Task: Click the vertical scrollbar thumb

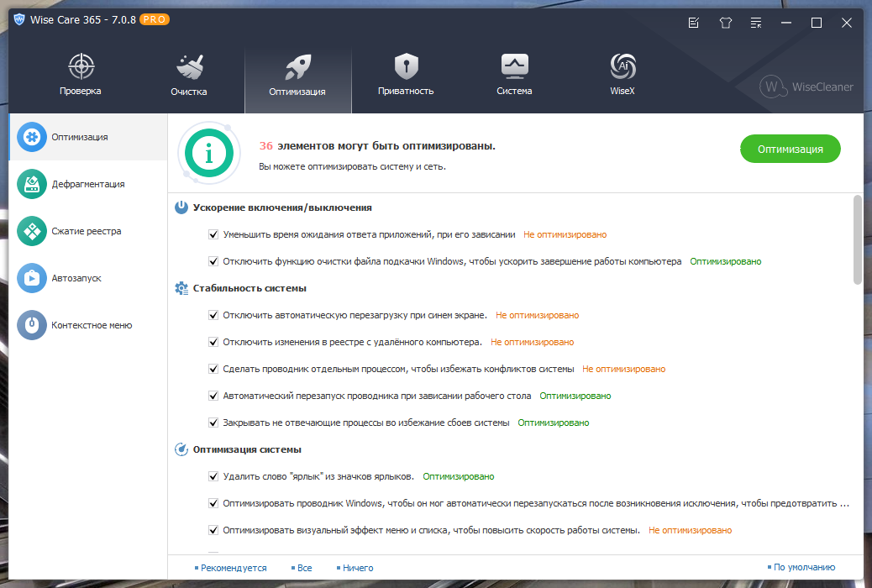Action: coord(858,239)
